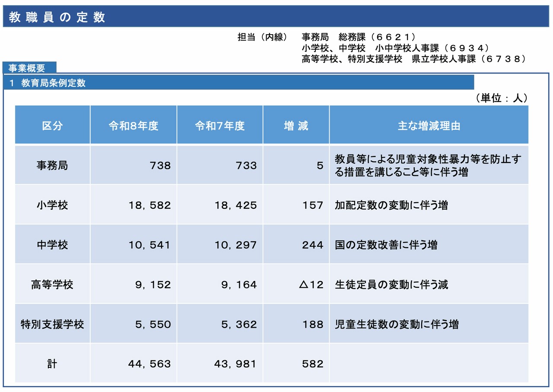Viewport: 553px width, 392px height.
Task: Click the 増減 column header
Action: click(296, 125)
